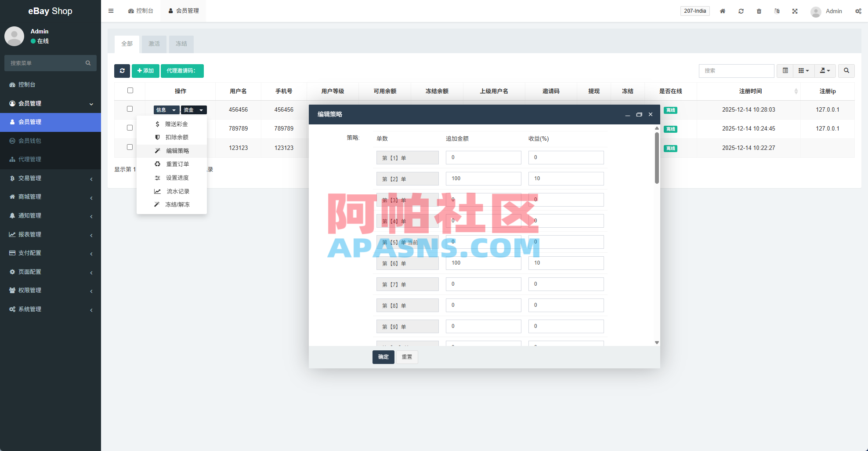The width and height of the screenshot is (868, 451).
Task: Open the columns dropdown grid button
Action: coord(803,71)
